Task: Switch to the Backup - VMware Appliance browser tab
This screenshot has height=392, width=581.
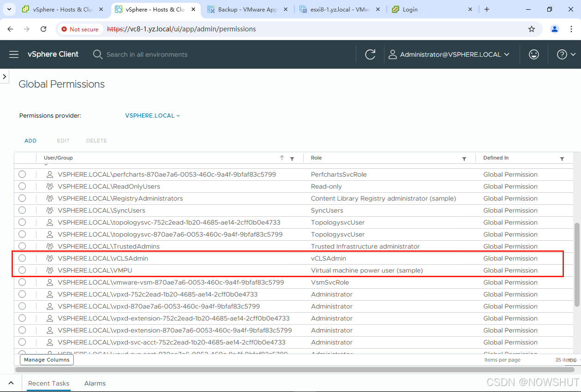Action: coord(248,9)
